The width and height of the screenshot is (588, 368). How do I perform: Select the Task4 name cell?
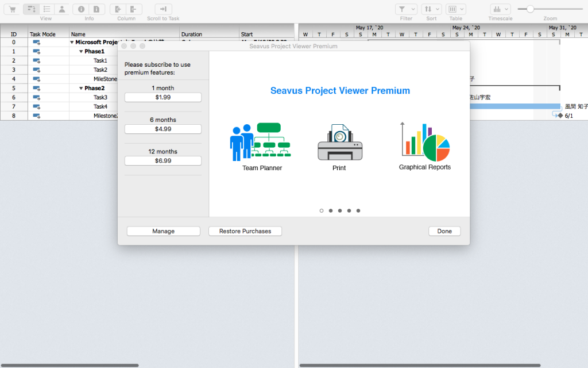click(x=100, y=106)
